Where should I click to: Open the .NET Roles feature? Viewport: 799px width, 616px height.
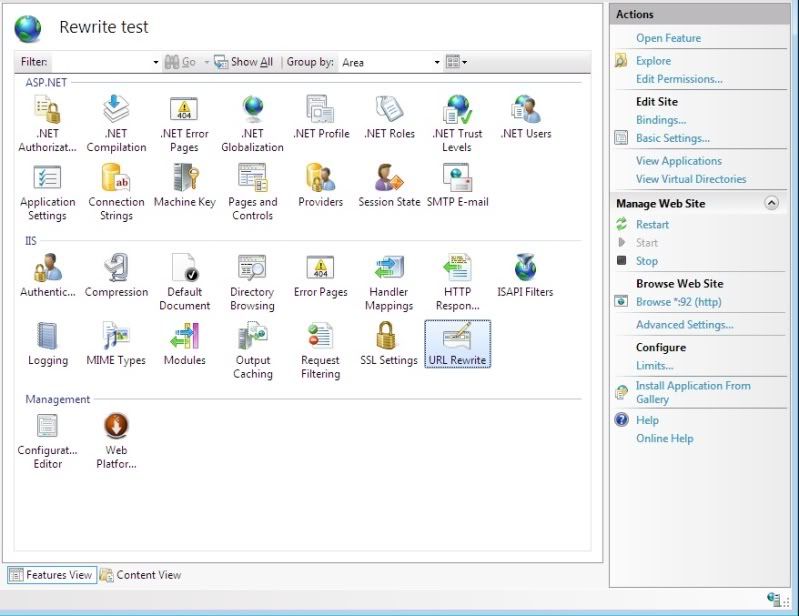(389, 117)
